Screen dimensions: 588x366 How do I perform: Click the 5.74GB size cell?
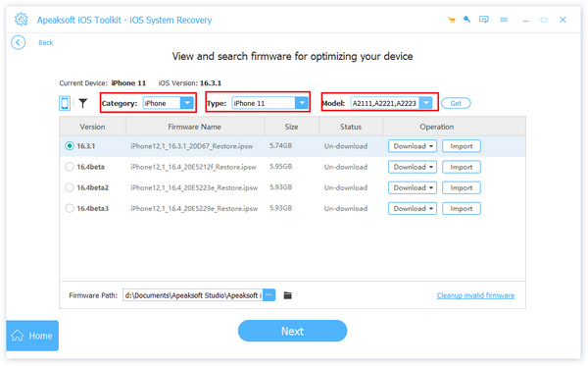281,145
